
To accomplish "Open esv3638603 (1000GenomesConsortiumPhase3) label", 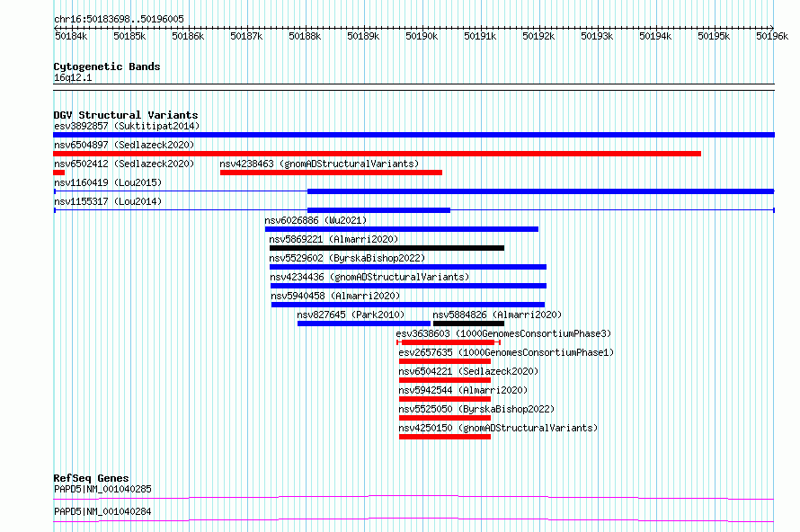I will click(503, 333).
